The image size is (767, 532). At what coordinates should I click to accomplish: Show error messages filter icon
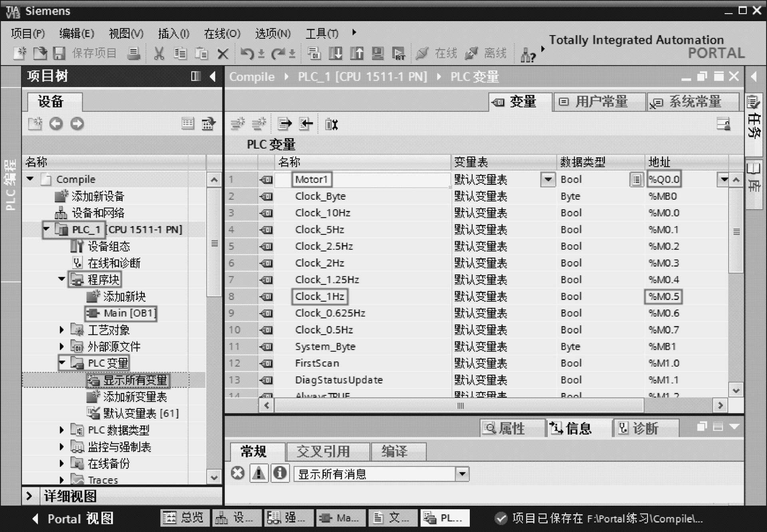(x=238, y=473)
